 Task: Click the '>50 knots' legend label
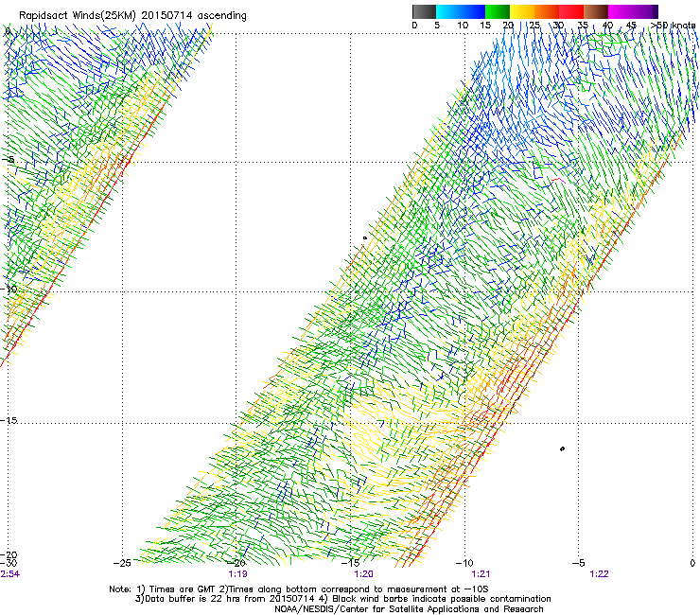point(673,26)
